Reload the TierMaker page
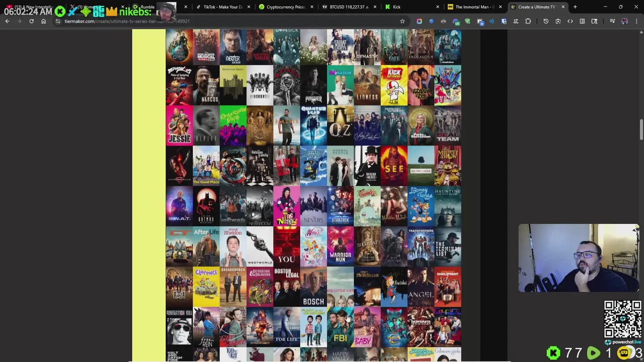This screenshot has height=362, width=644. 31,21
